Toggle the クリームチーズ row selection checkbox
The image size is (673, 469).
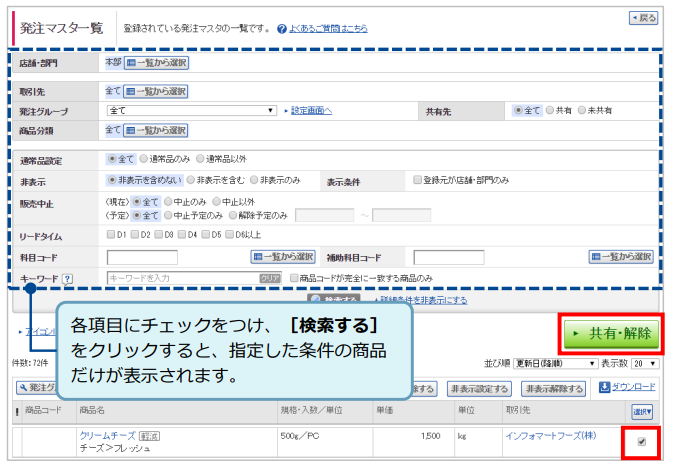pyautogui.click(x=641, y=440)
